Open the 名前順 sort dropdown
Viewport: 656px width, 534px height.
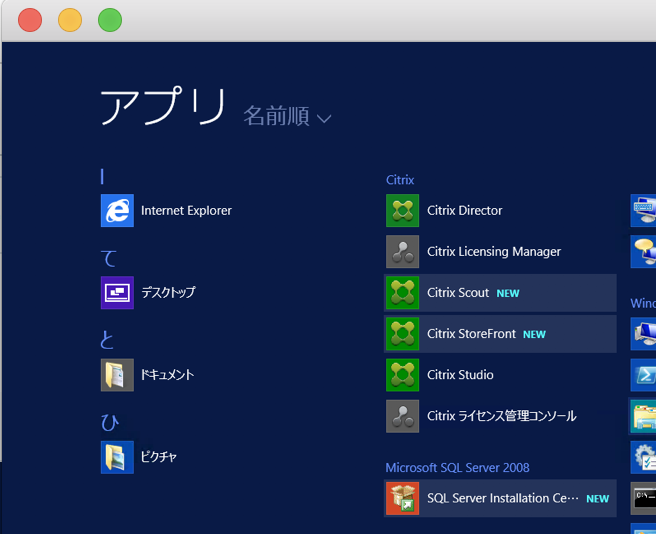coord(287,116)
